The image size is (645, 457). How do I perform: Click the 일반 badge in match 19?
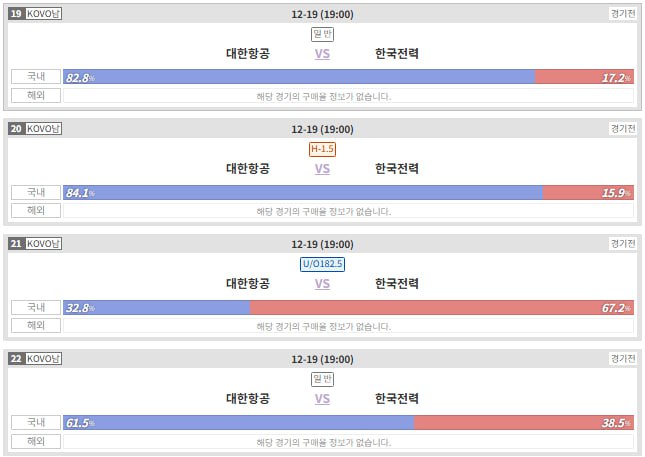point(322,34)
